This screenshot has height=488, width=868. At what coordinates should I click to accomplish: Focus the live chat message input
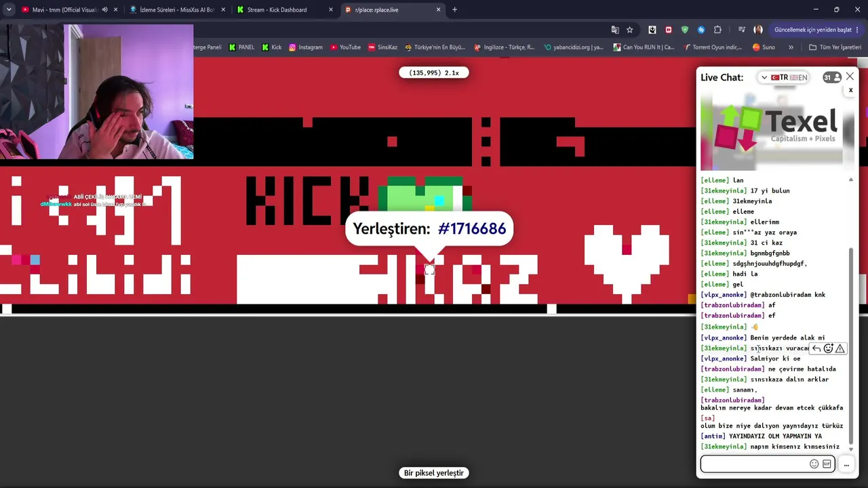coord(754,464)
